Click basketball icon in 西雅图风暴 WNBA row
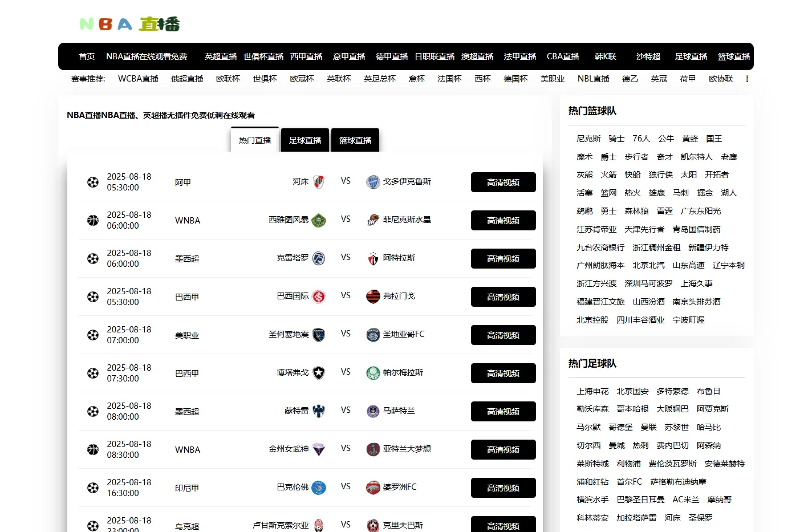This screenshot has height=532, width=812. (93, 220)
